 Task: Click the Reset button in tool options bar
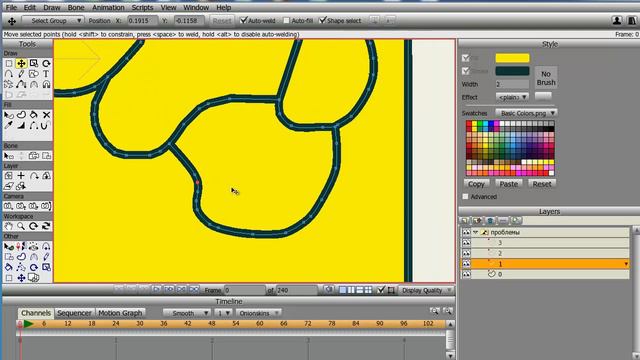point(222,20)
